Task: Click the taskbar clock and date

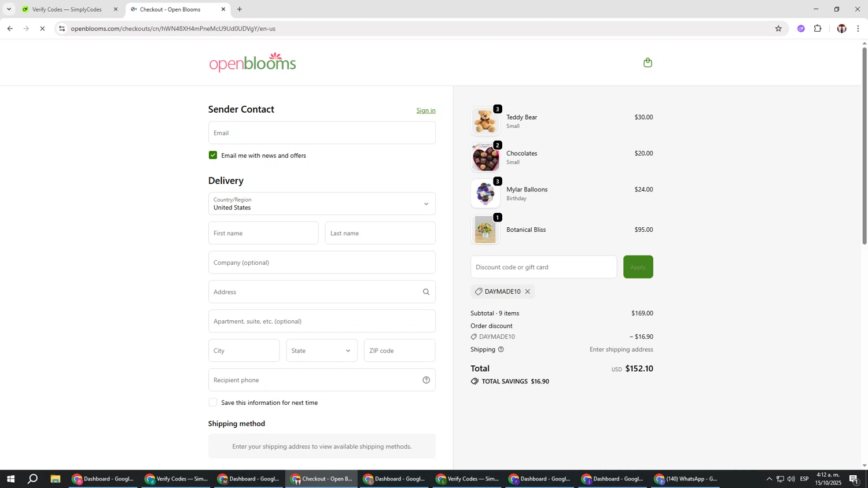Action: coord(828,479)
